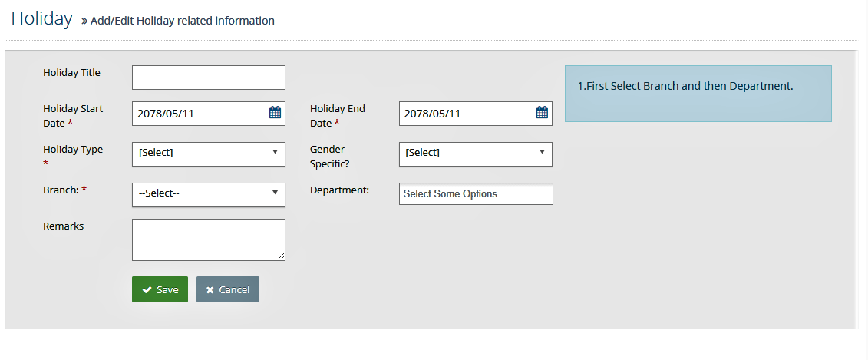The height and width of the screenshot is (360, 868).
Task: Open the Holiday Start Date calendar picker
Action: coord(275,112)
